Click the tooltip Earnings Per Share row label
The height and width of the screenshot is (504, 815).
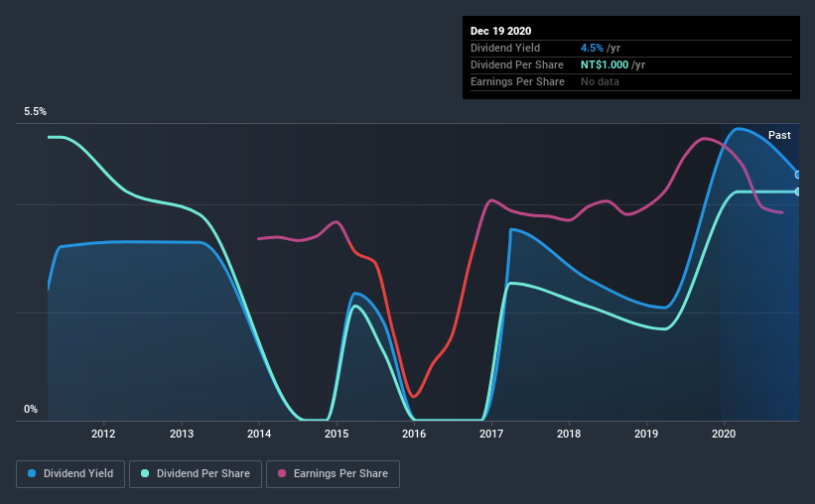517,81
